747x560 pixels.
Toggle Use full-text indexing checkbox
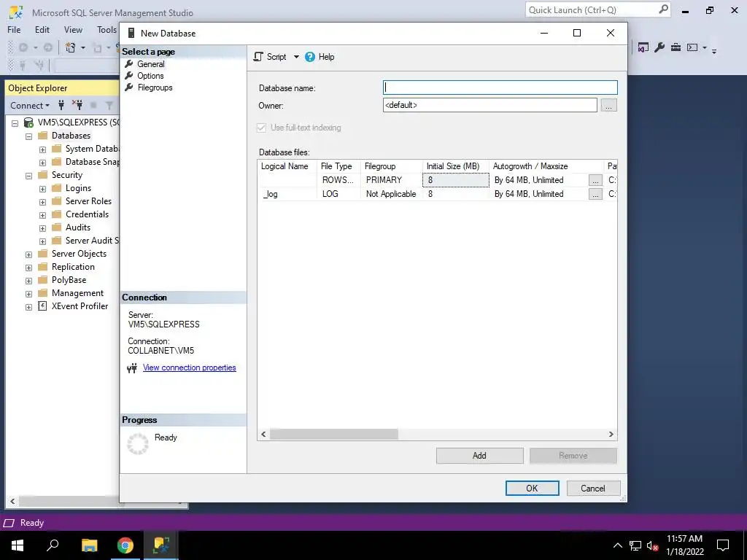[x=262, y=128]
